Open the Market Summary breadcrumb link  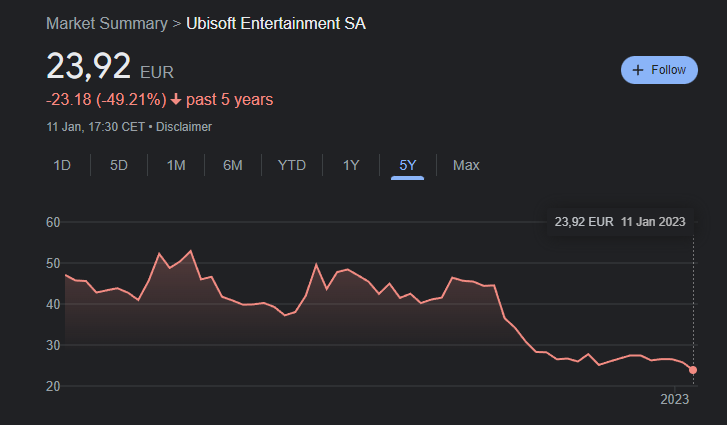(107, 23)
